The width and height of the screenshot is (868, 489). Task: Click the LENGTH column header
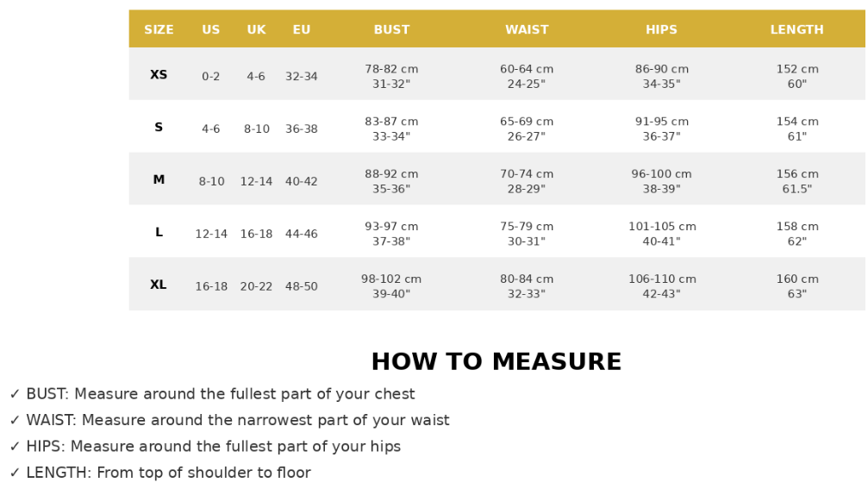click(x=796, y=29)
